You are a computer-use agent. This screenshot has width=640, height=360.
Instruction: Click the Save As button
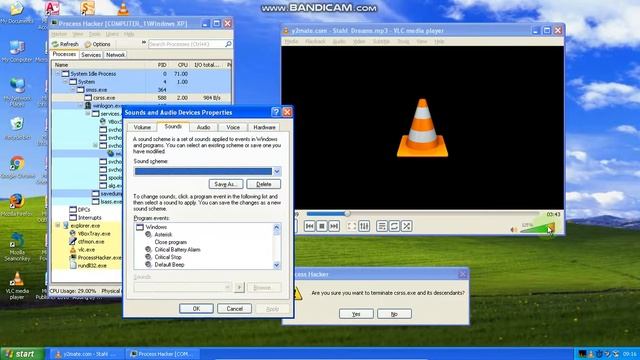pyautogui.click(x=226, y=184)
